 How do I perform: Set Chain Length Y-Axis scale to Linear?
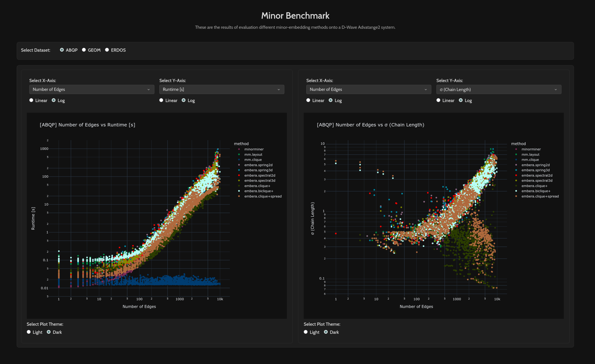(438, 100)
